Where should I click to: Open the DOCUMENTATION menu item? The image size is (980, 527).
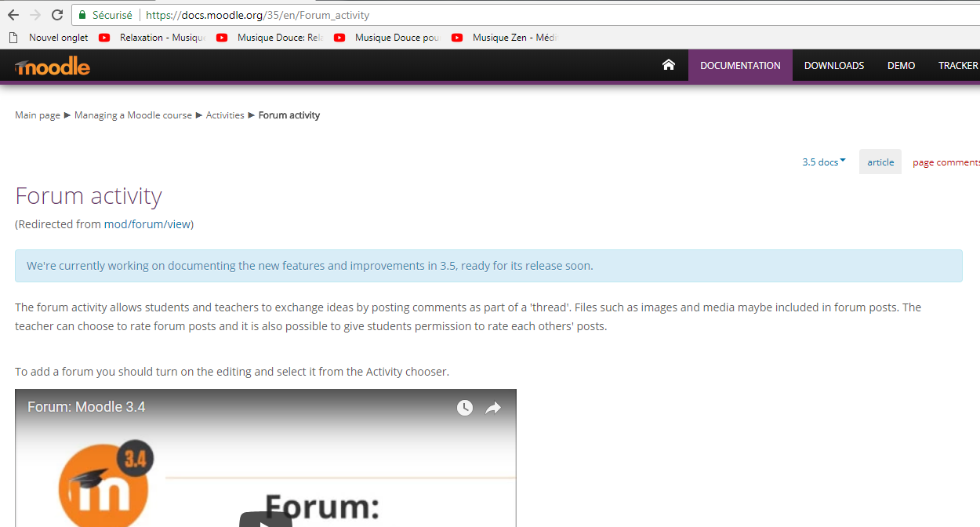click(740, 65)
